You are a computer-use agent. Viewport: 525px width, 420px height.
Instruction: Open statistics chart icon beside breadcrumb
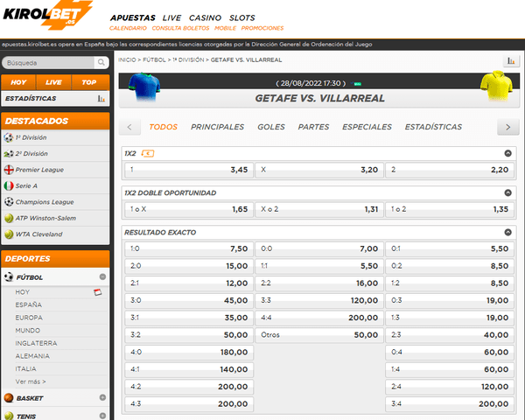coord(511,61)
